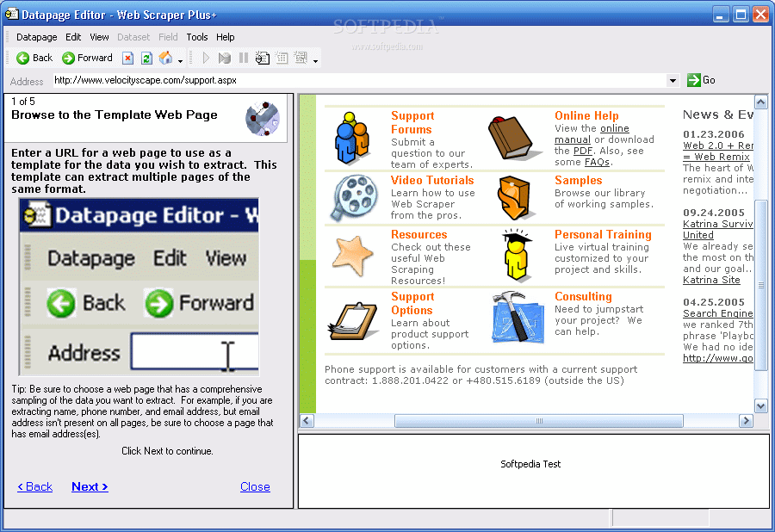Open the Consulting heading link
Screen dimensions: 775x532
click(583, 296)
